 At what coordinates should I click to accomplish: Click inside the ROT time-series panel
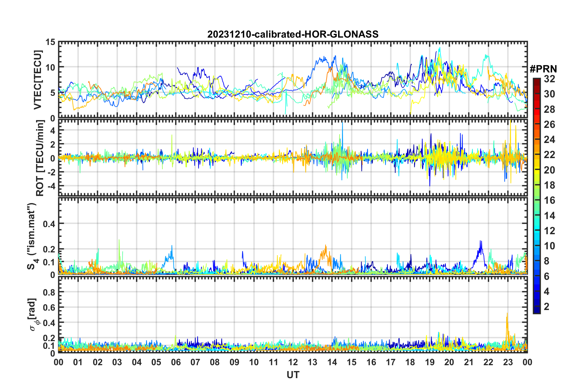coord(293,157)
